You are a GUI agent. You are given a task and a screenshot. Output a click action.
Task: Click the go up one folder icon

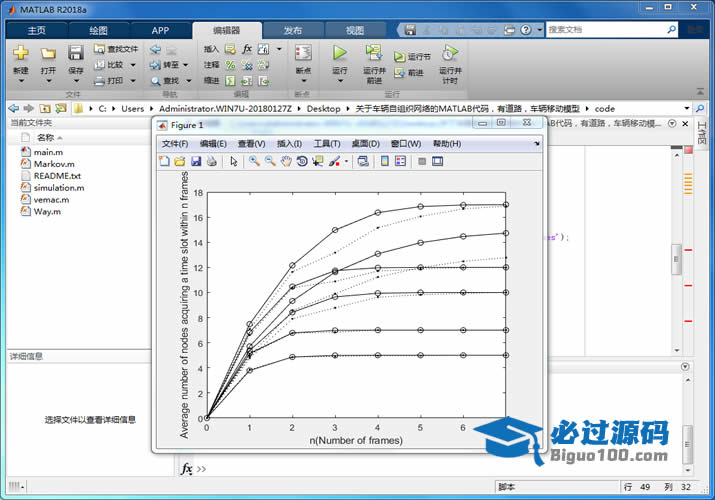pyautogui.click(x=45, y=108)
